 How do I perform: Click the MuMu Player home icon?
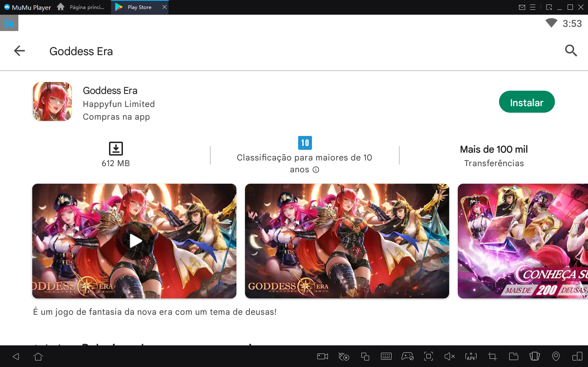[60, 7]
